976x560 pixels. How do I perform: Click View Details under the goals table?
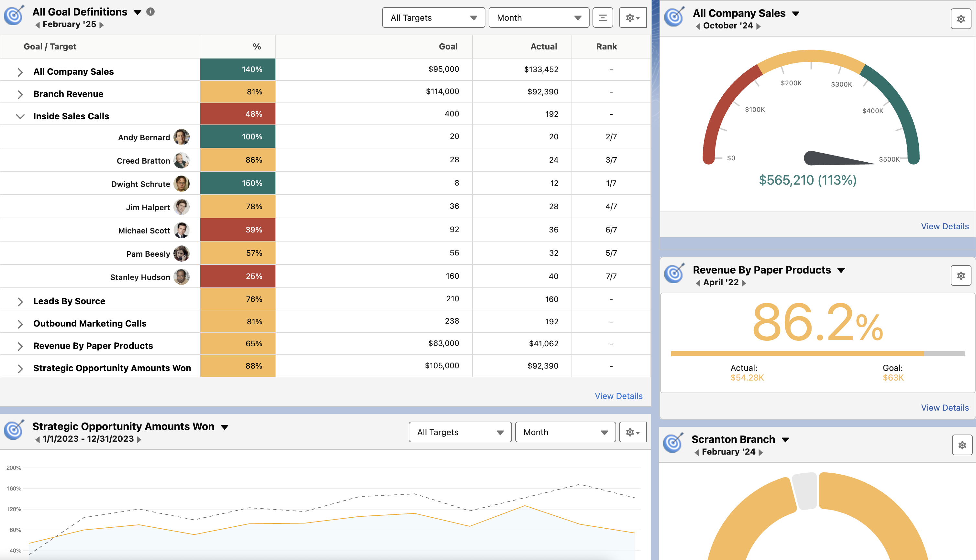(x=618, y=396)
